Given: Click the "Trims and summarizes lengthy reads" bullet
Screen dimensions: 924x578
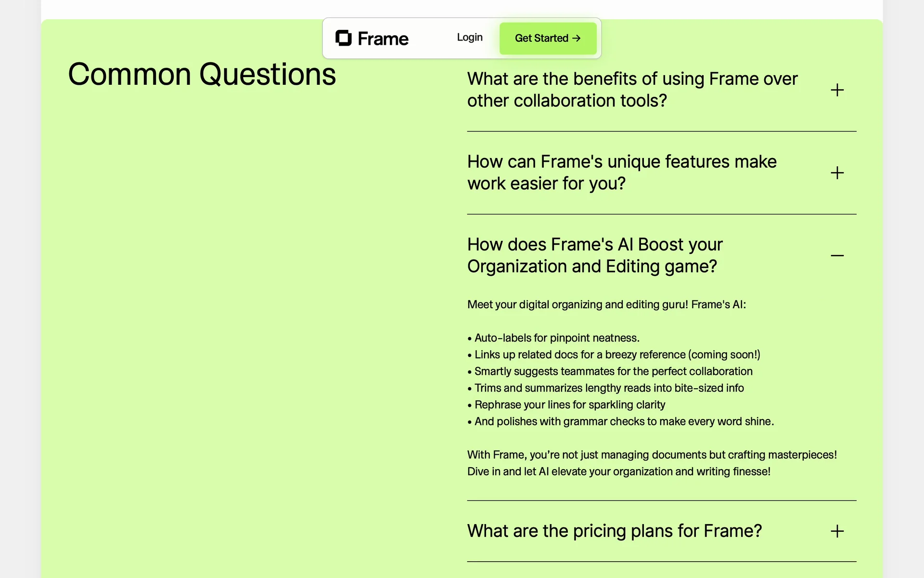Looking at the screenshot, I should click(x=609, y=388).
